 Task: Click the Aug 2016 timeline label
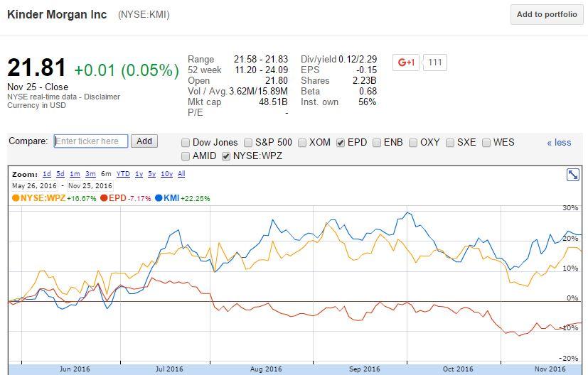(266, 369)
